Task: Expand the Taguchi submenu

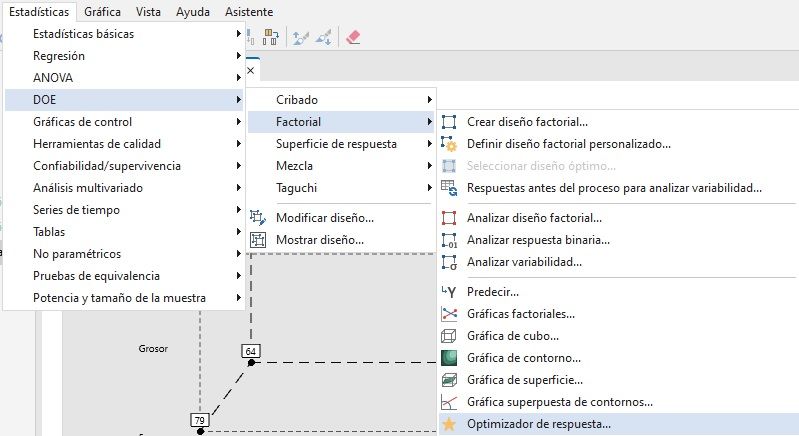Action: tap(341, 187)
